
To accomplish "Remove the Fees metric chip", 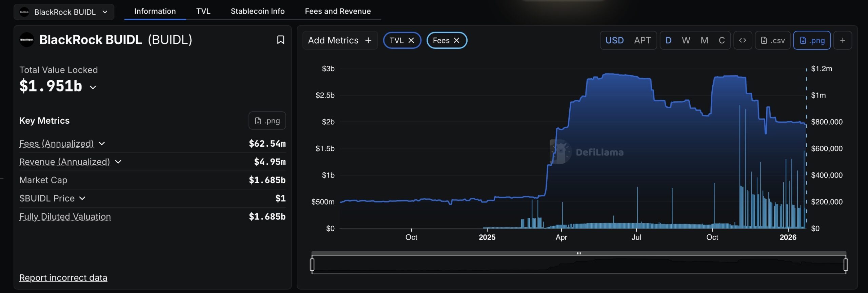I will [457, 41].
